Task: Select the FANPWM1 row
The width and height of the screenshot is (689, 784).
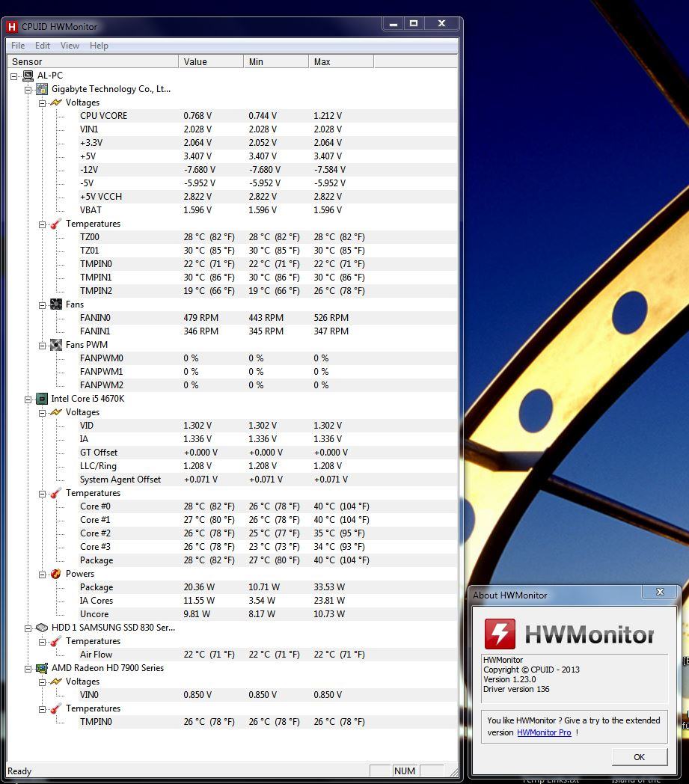Action: pyautogui.click(x=268, y=372)
